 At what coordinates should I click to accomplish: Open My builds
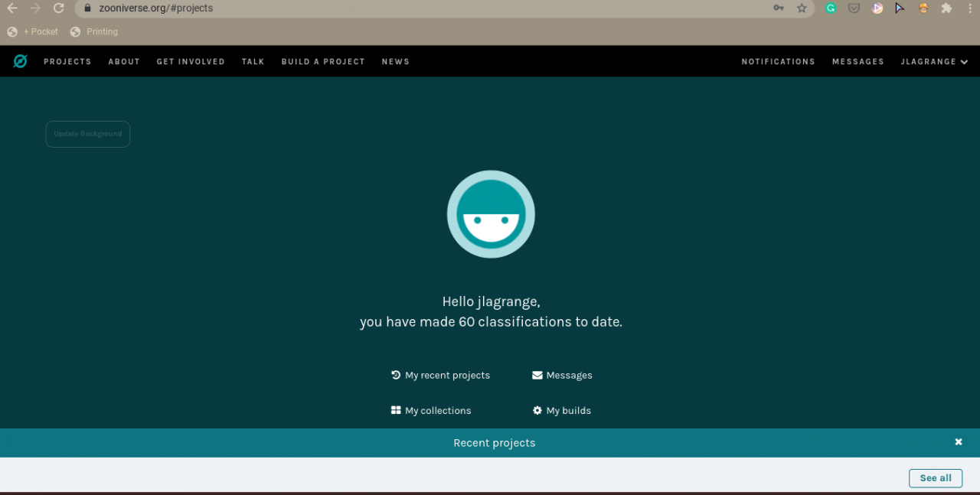click(x=562, y=411)
